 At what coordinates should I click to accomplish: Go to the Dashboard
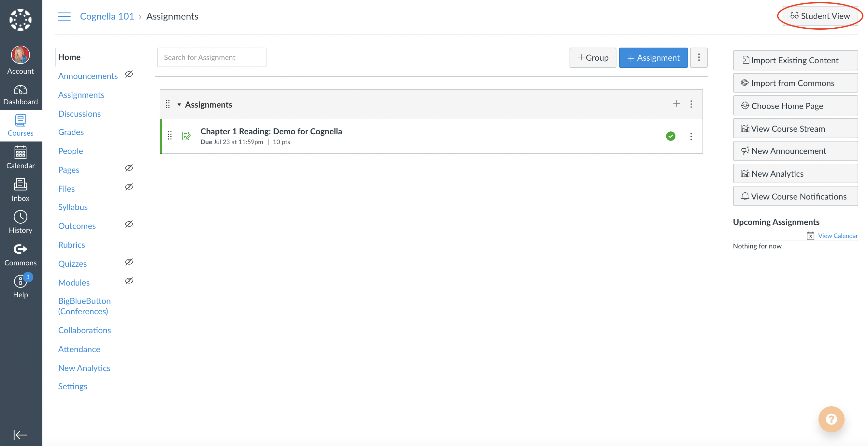(21, 95)
